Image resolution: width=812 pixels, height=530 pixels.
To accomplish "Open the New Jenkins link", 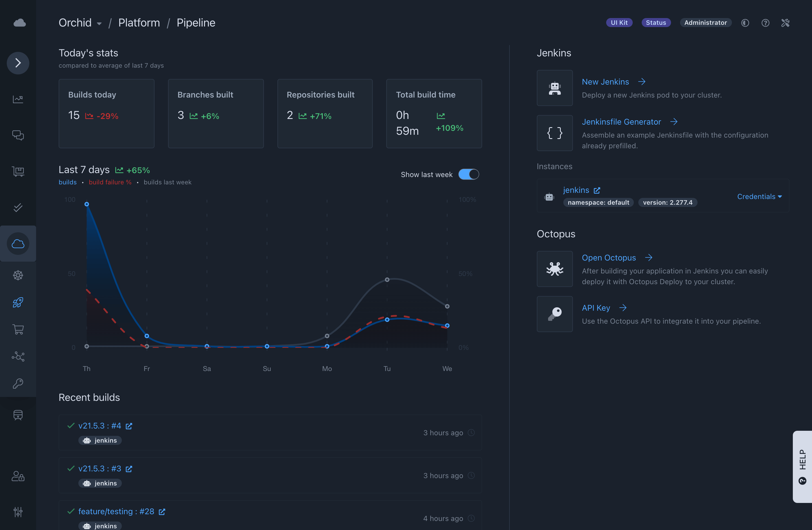I will coord(605,82).
